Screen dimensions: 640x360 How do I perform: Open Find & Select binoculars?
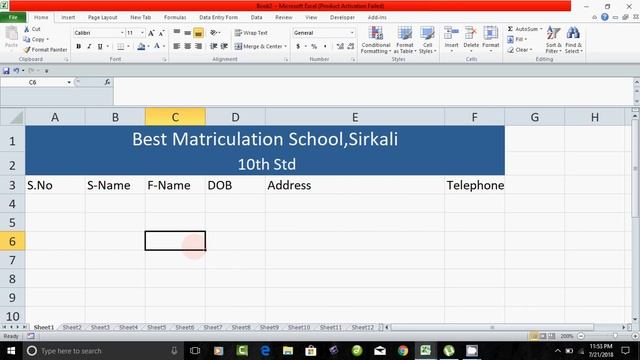coord(573,40)
